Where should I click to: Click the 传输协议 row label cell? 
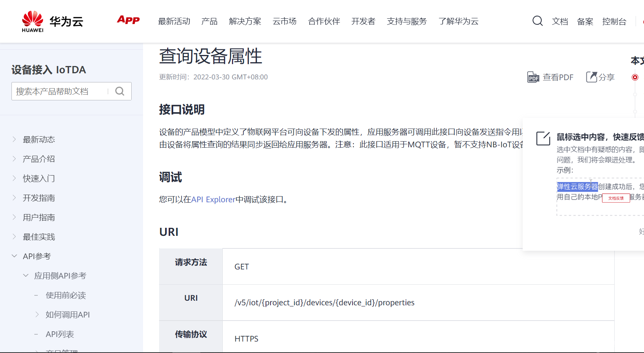pos(191,337)
